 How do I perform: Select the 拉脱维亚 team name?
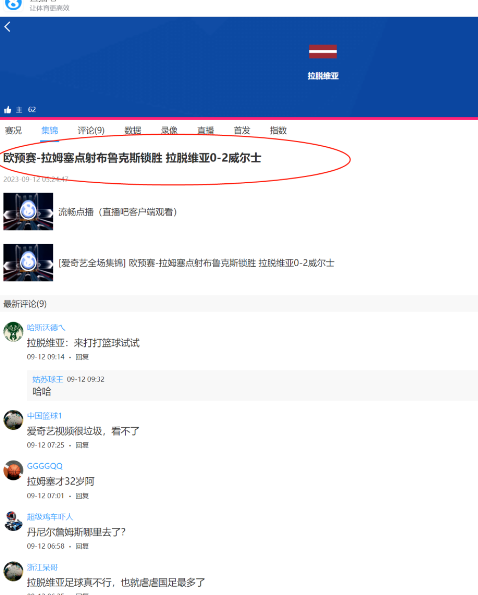323,76
